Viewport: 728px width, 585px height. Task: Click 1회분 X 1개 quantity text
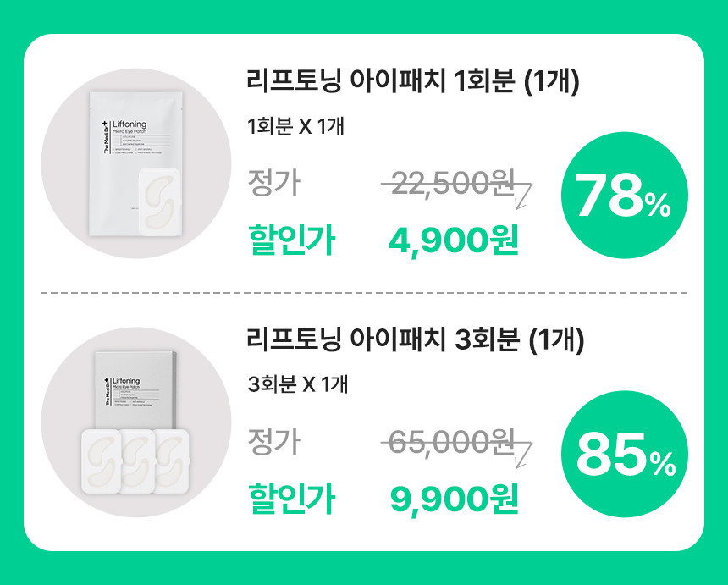coord(295,127)
